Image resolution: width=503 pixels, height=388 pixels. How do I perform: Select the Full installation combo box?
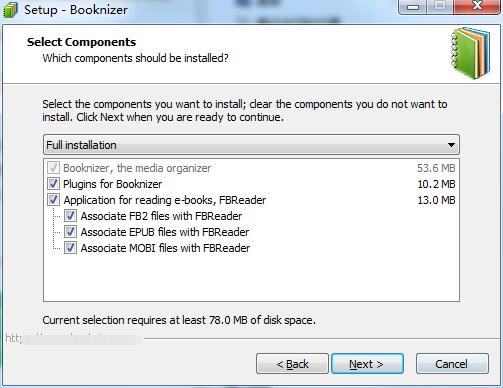point(251,145)
